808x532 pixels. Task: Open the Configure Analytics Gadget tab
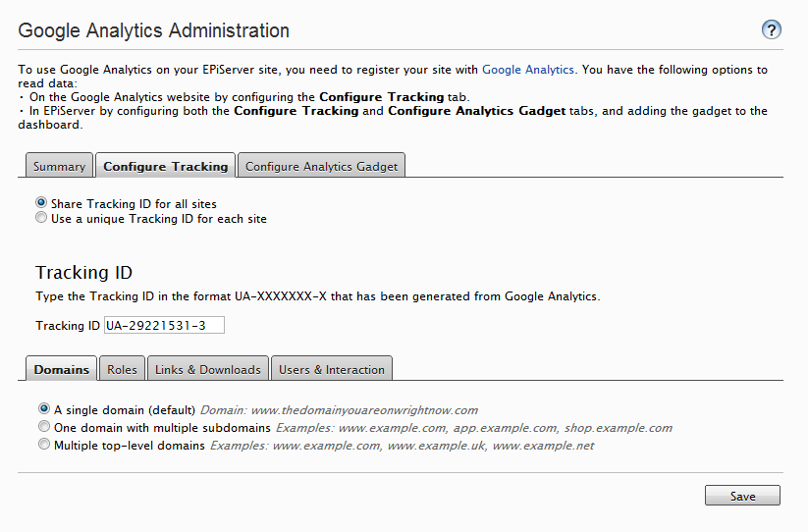321,166
